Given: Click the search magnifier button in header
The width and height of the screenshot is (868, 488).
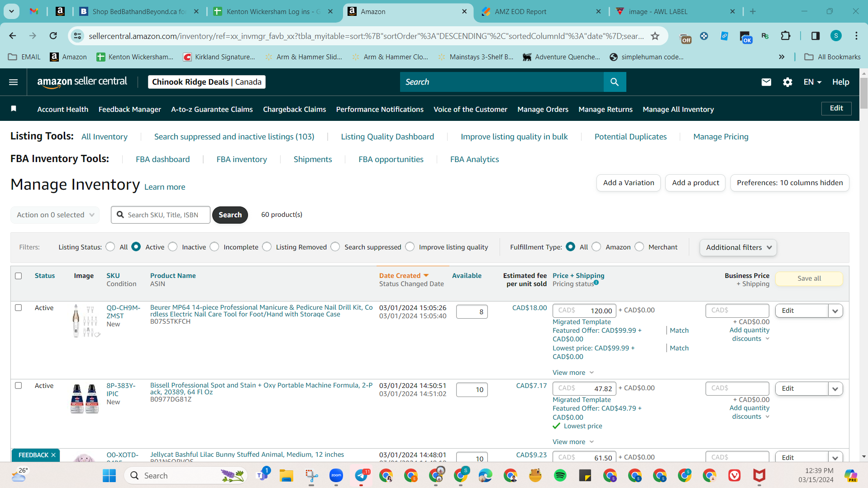Looking at the screenshot, I should pos(615,82).
